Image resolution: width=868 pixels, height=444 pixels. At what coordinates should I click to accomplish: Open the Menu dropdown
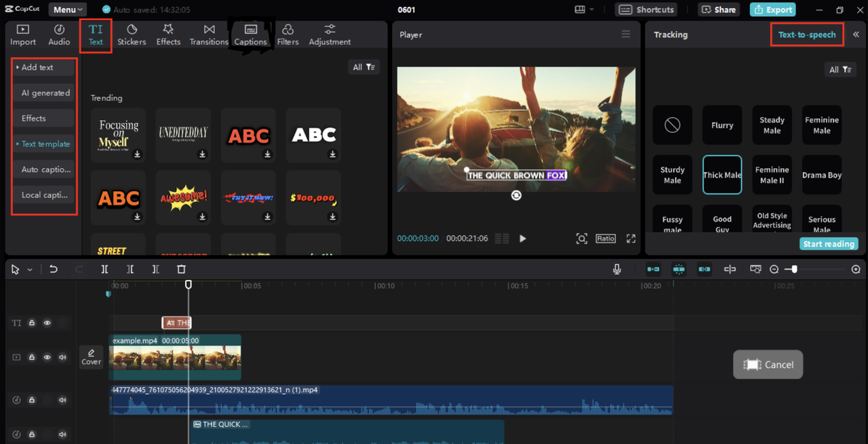click(x=68, y=9)
